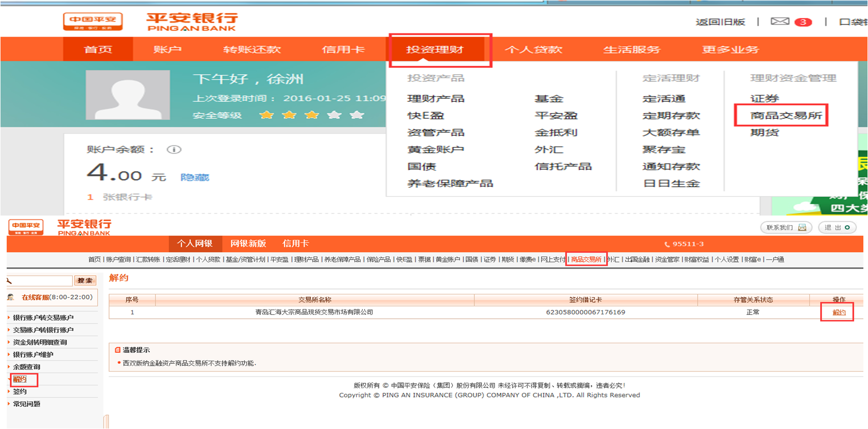Select 聚存宝 in the dropdown
The width and height of the screenshot is (868, 429).
click(664, 149)
